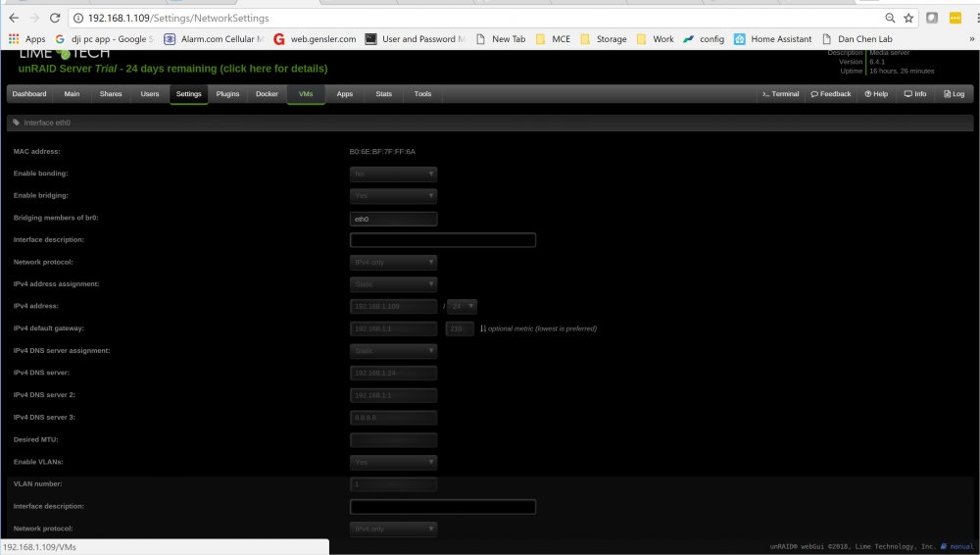Open the Enable bonding dropdown
The image size is (980, 555).
[x=393, y=174]
